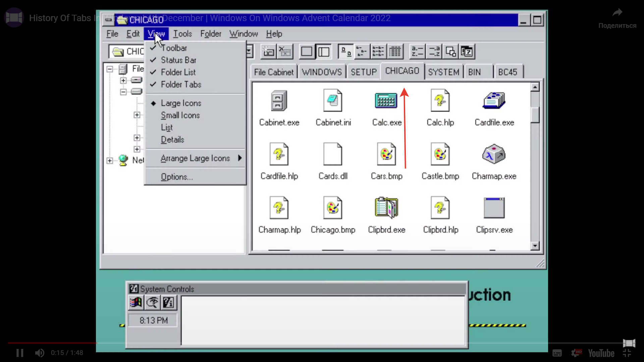Image resolution: width=644 pixels, height=362 pixels.
Task: Select the Cards.dll file icon
Action: click(333, 154)
